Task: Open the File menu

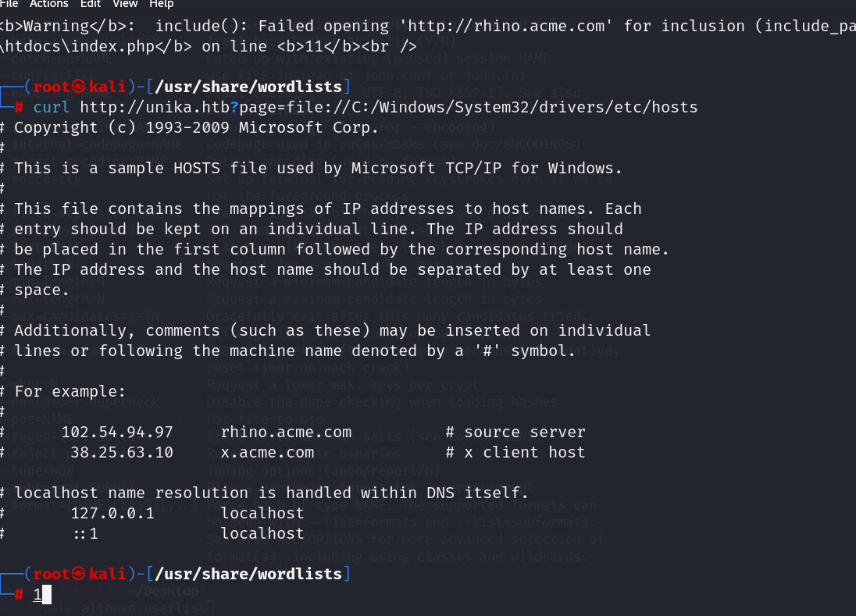Action: (x=9, y=4)
